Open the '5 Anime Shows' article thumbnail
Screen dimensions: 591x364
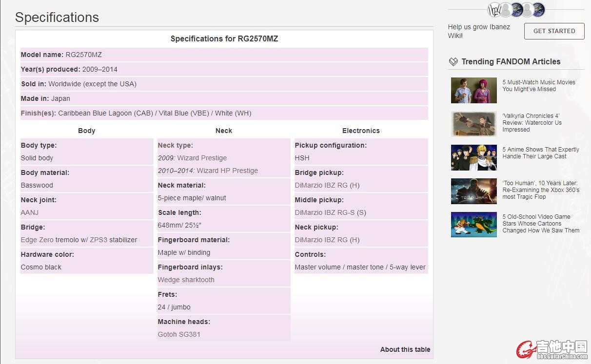point(474,158)
